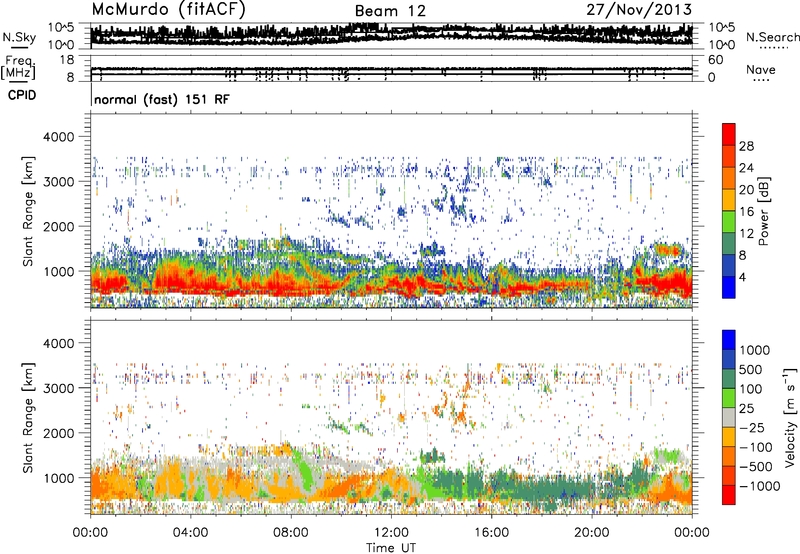
Task: Click the −1000 tick on the Velocity colorbar
Action: pyautogui.click(x=760, y=486)
